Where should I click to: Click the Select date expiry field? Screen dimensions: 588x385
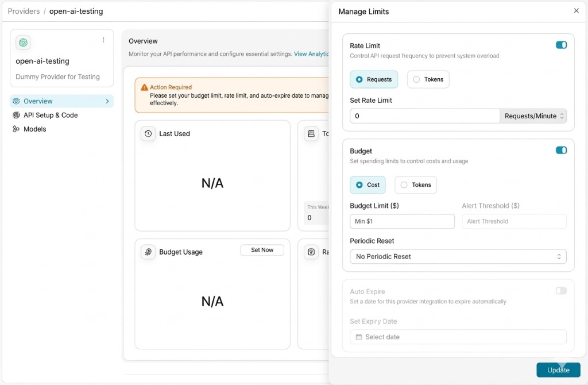pos(458,337)
